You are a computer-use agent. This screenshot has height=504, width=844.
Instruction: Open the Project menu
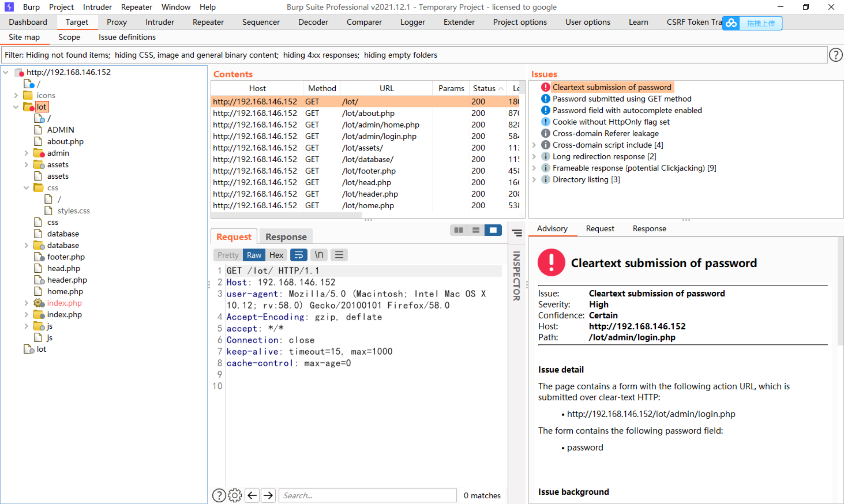[61, 7]
